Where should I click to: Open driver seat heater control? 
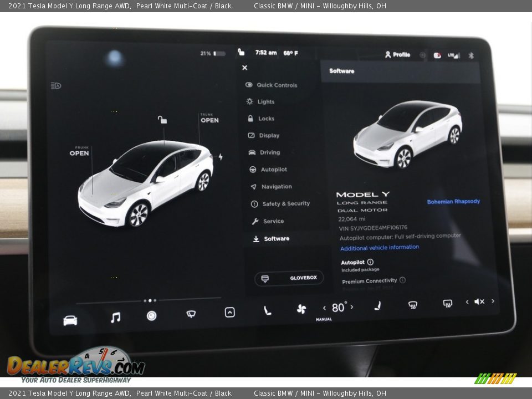pyautogui.click(x=267, y=310)
